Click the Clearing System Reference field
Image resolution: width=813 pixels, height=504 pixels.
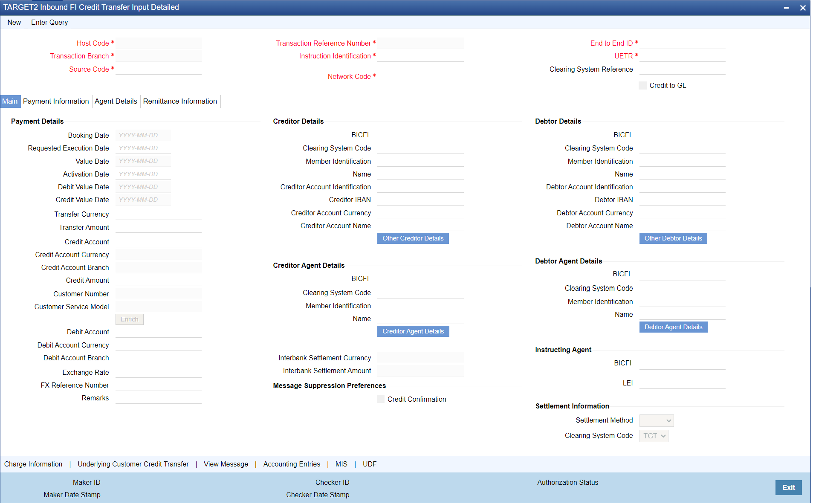(x=683, y=69)
